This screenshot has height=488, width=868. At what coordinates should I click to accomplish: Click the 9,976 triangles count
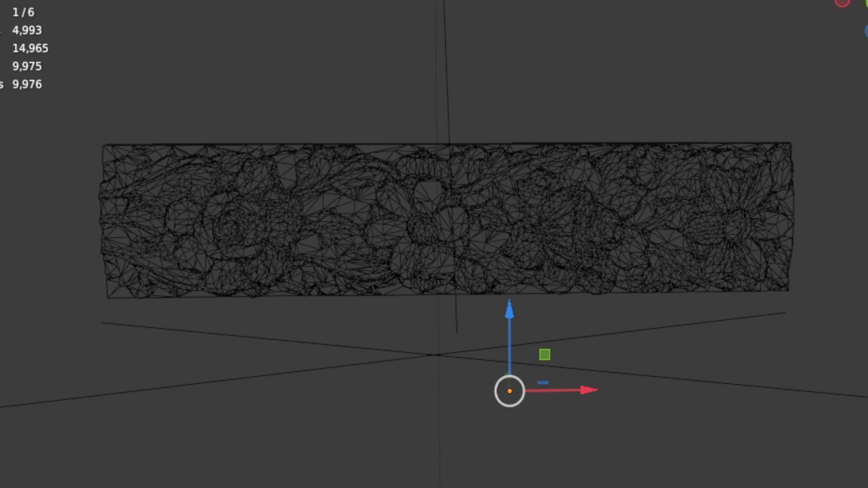click(27, 84)
